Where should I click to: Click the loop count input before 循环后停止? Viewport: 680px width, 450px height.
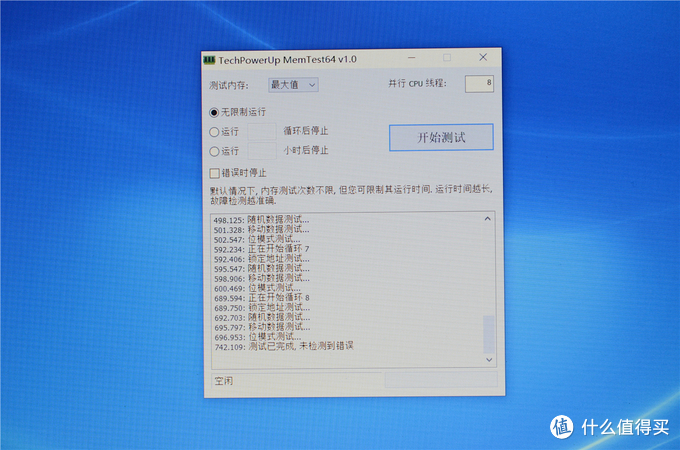pyautogui.click(x=262, y=131)
